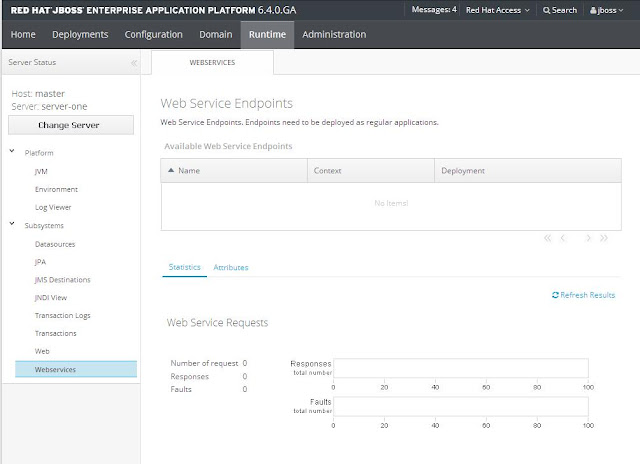Open Web subsystem
Viewport: 640px width, 464px height.
point(42,351)
